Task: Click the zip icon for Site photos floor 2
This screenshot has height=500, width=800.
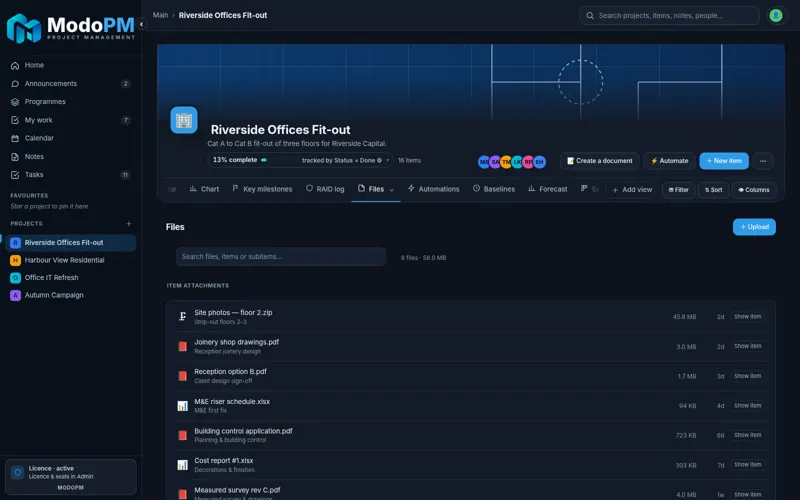Action: pyautogui.click(x=182, y=317)
